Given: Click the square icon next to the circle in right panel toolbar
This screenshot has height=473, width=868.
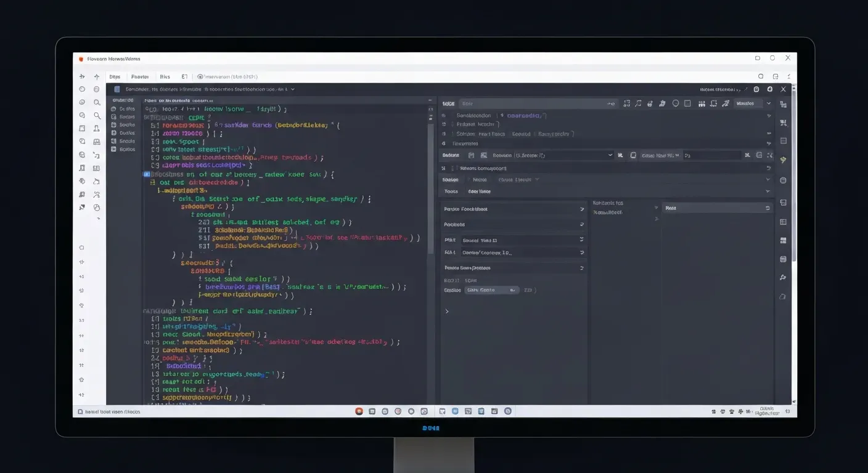Looking at the screenshot, I should 687,104.
